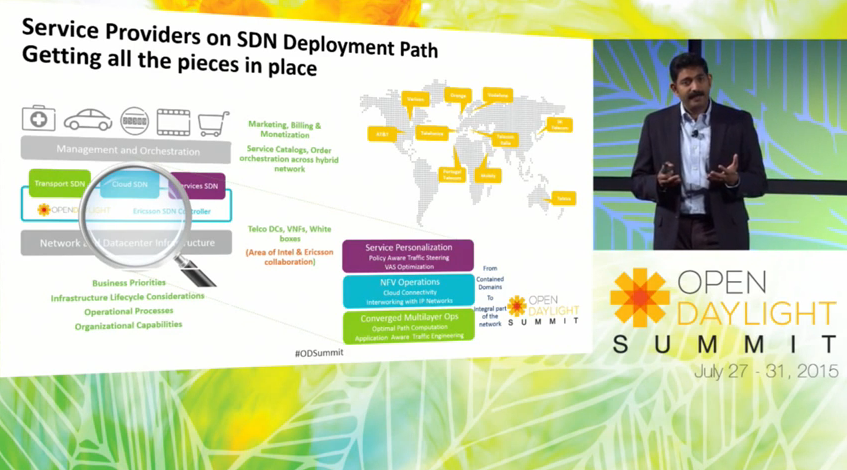Click the first-aid kit icon
The width and height of the screenshot is (847, 470).
38,118
